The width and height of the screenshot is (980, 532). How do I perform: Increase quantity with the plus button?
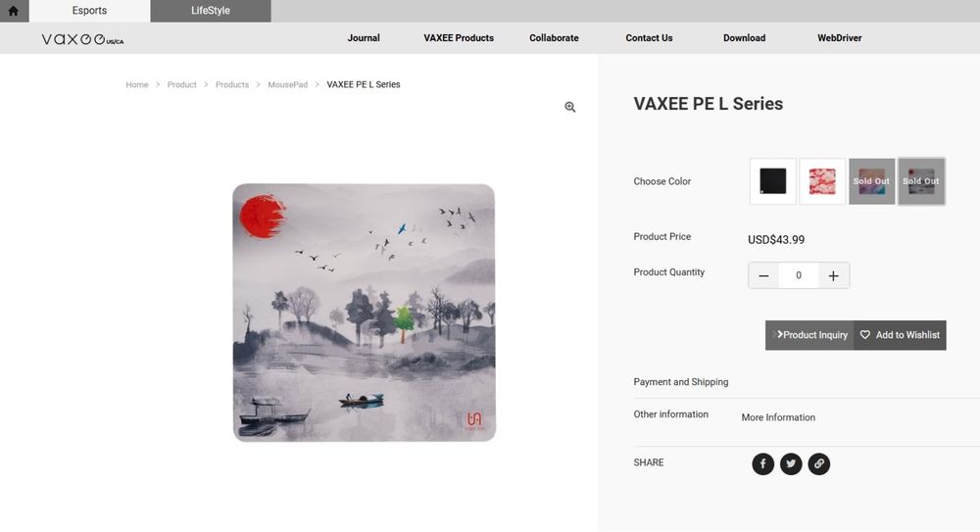pos(833,275)
